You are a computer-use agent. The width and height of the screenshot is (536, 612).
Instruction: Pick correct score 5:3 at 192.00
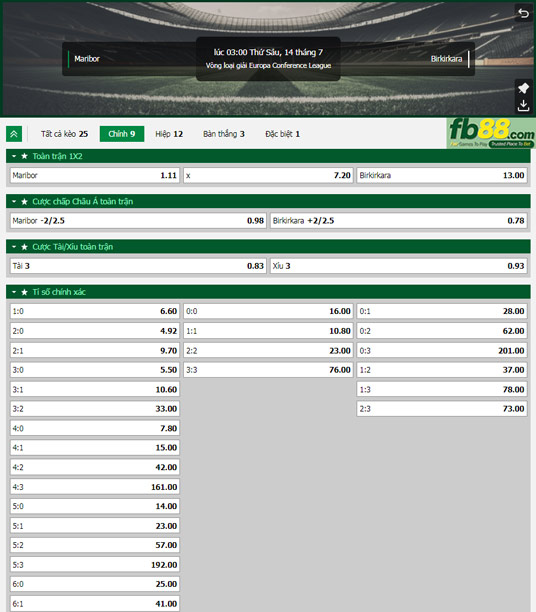coord(95,565)
